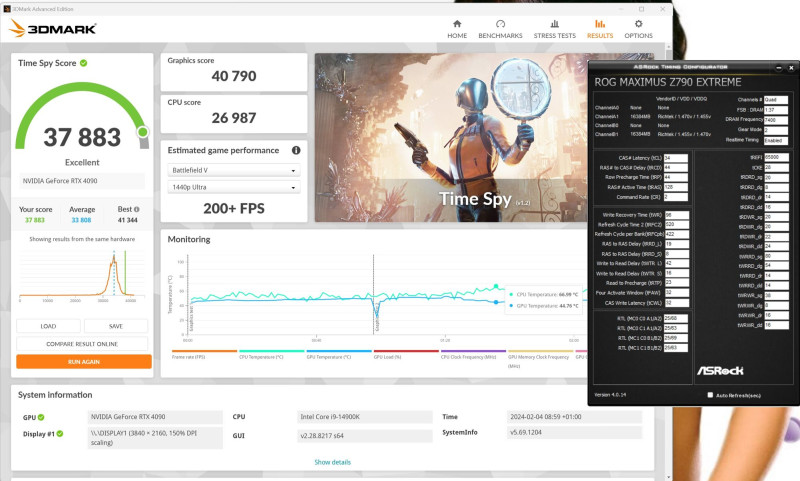The image size is (800, 481).
Task: Open the Show details link
Action: pos(332,462)
